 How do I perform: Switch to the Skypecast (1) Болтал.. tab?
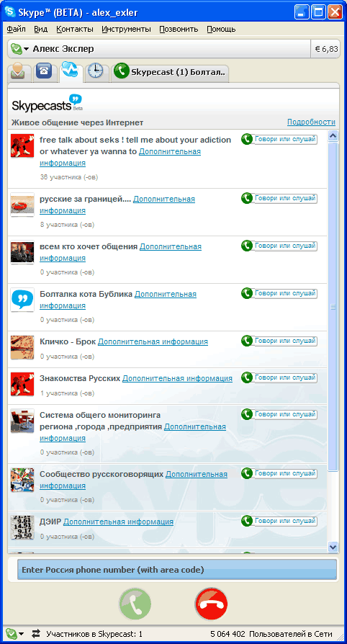click(170, 72)
